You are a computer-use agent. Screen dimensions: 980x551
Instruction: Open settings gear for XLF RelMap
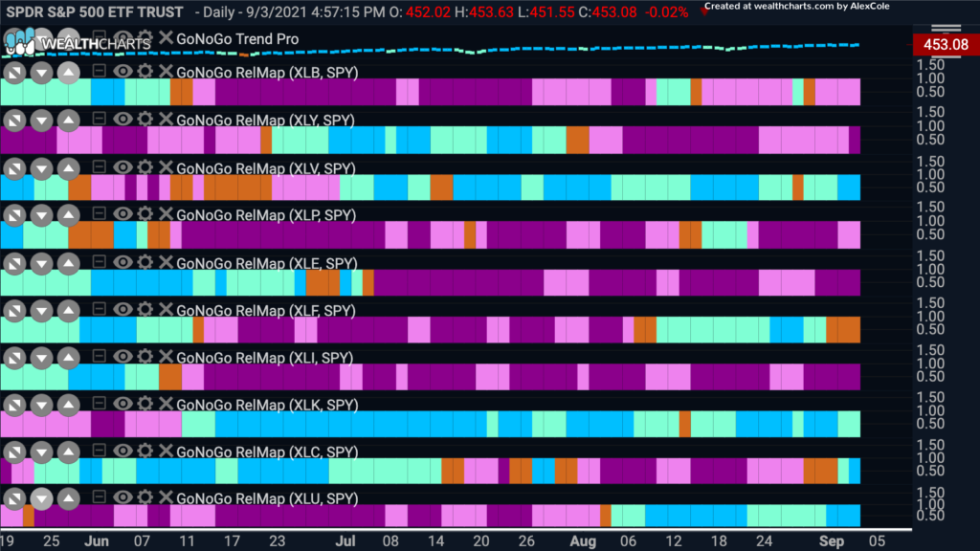pyautogui.click(x=145, y=309)
